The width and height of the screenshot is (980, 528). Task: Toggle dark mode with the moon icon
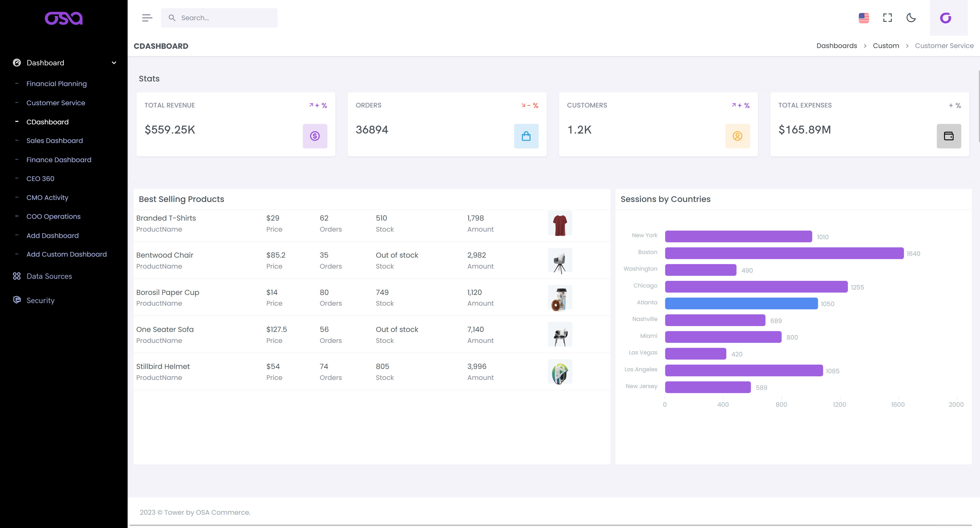coord(911,18)
